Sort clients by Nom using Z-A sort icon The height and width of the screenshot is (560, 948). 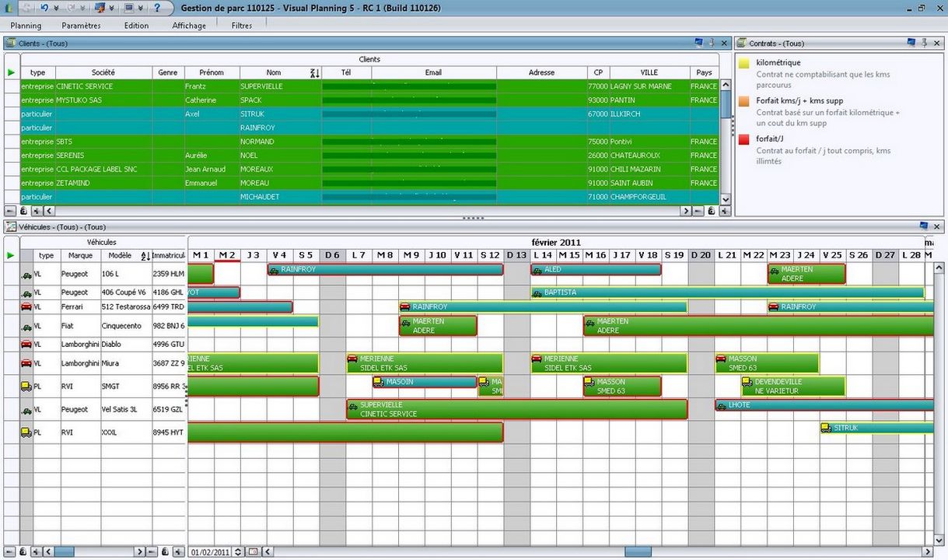314,73
